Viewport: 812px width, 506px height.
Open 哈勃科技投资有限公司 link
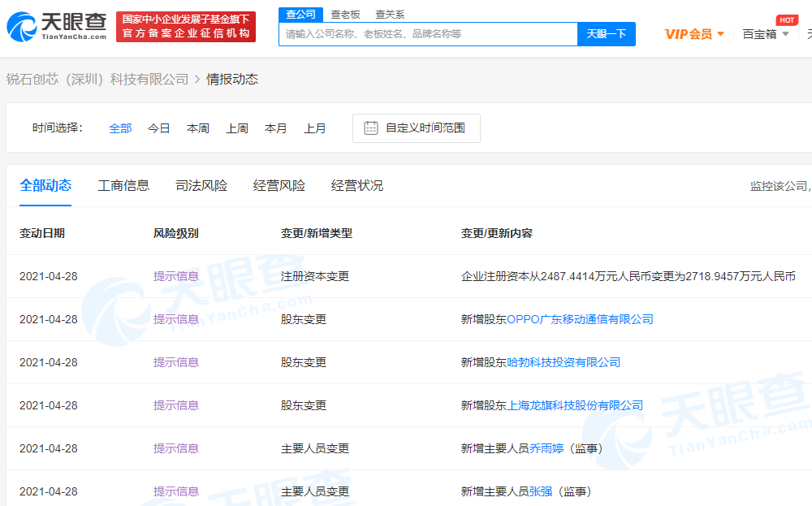tap(564, 362)
